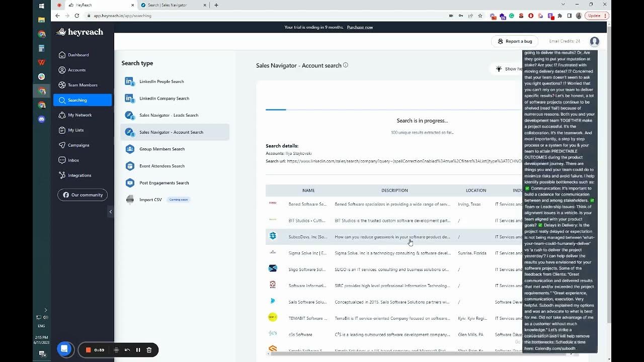644x362 pixels.
Task: Open My Network page
Action: point(79,115)
